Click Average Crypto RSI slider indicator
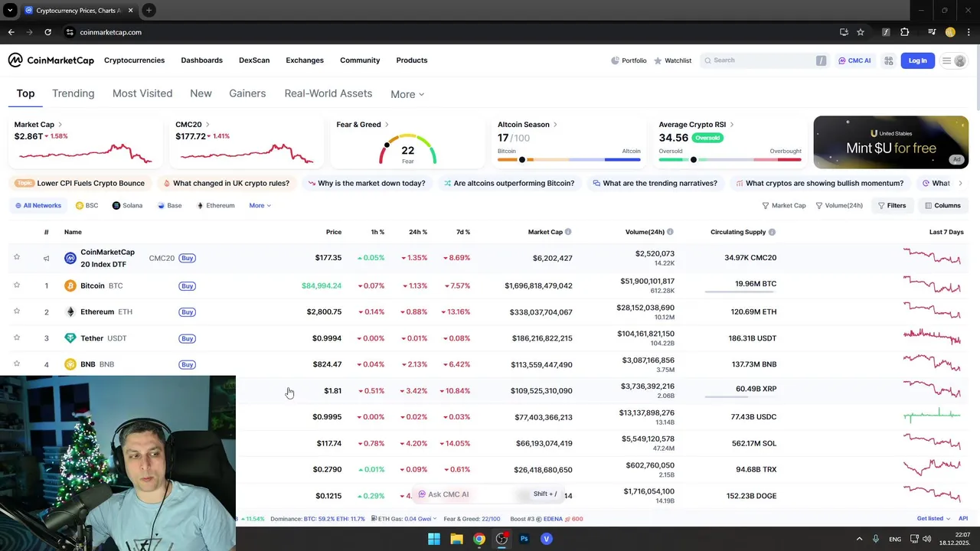This screenshot has height=551, width=980. point(694,160)
